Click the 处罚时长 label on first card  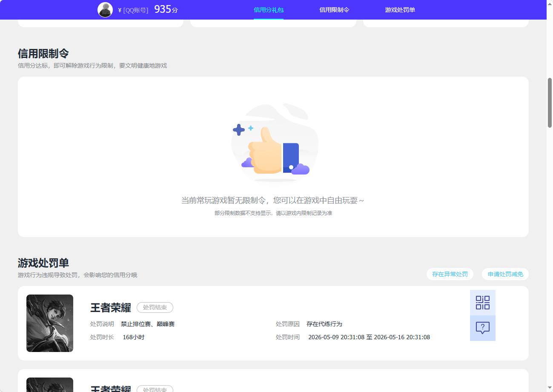(102, 337)
